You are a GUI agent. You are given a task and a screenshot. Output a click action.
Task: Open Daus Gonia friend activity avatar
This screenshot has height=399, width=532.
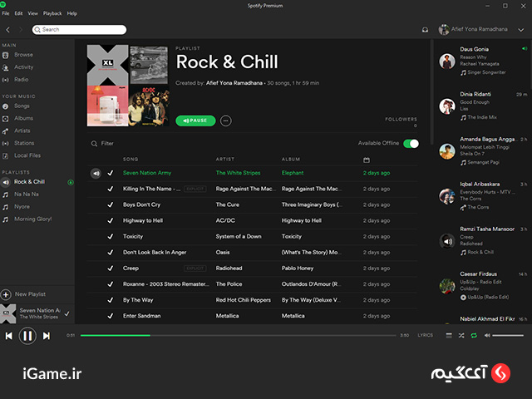[447, 62]
